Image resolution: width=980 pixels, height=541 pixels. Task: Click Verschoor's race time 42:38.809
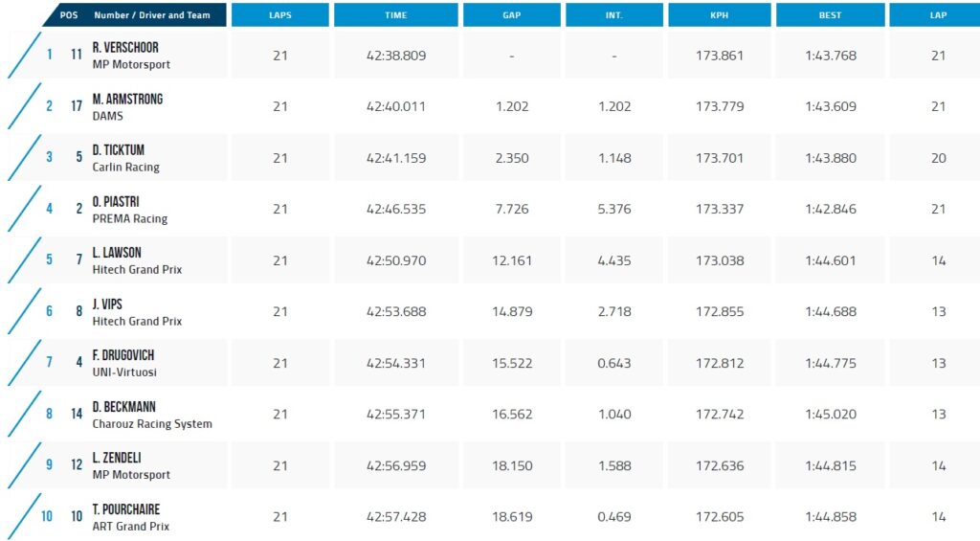[395, 56]
